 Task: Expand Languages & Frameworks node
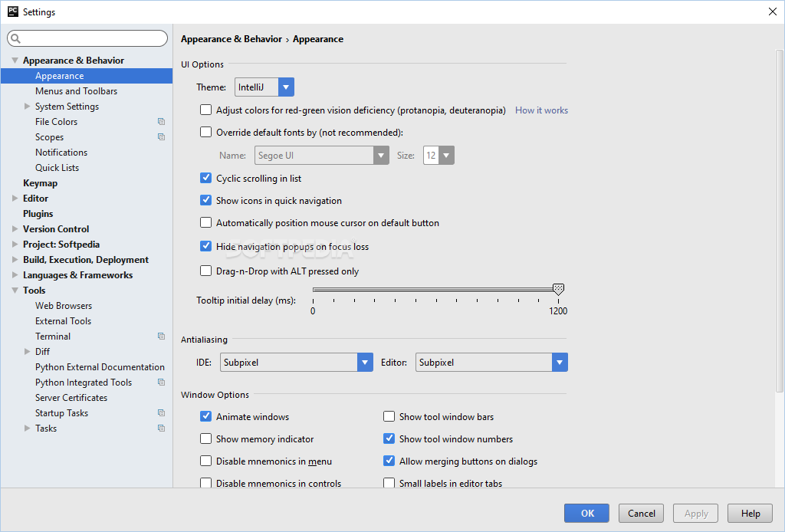[x=15, y=274]
